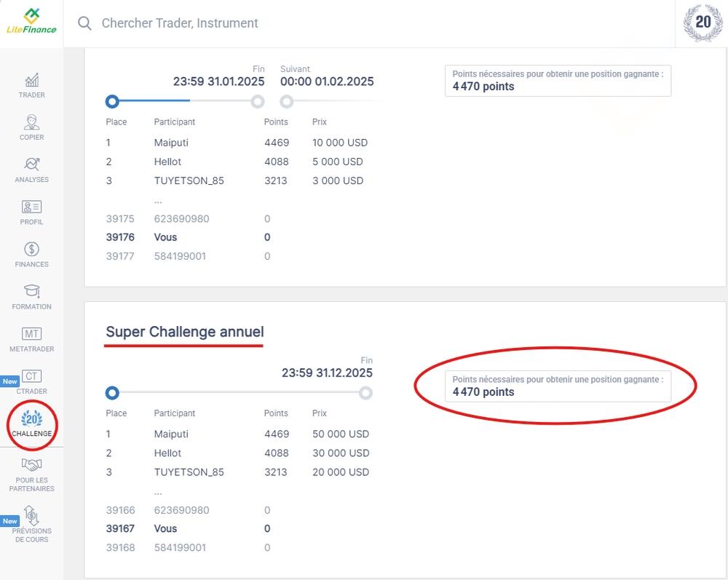Open Maiputi in the Super Challenge annuel ranking
The width and height of the screenshot is (728, 580).
171,434
